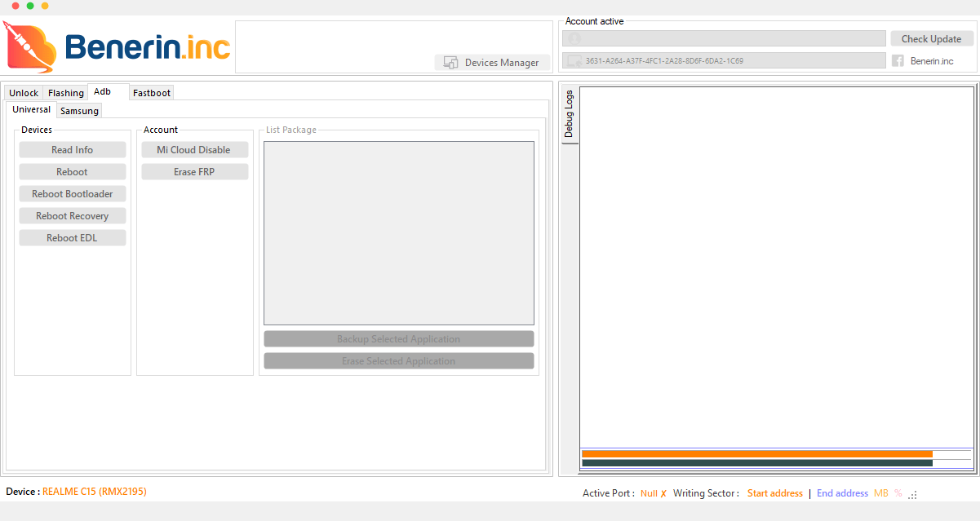Switch to the Fastboot tab
Viewport: 980px width, 521px height.
[x=151, y=92]
